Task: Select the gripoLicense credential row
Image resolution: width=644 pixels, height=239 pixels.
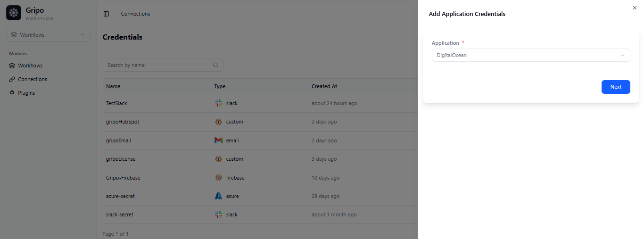Action: tap(121, 159)
